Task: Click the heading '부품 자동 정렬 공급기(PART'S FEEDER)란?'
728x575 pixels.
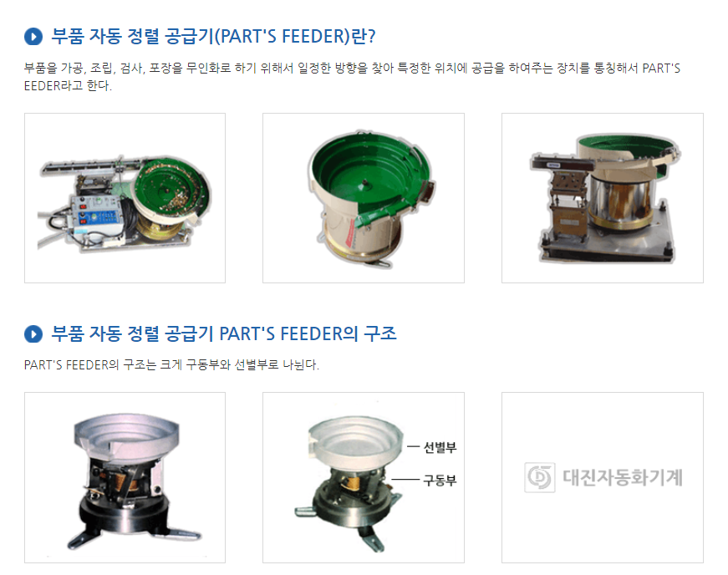Action: (213, 36)
